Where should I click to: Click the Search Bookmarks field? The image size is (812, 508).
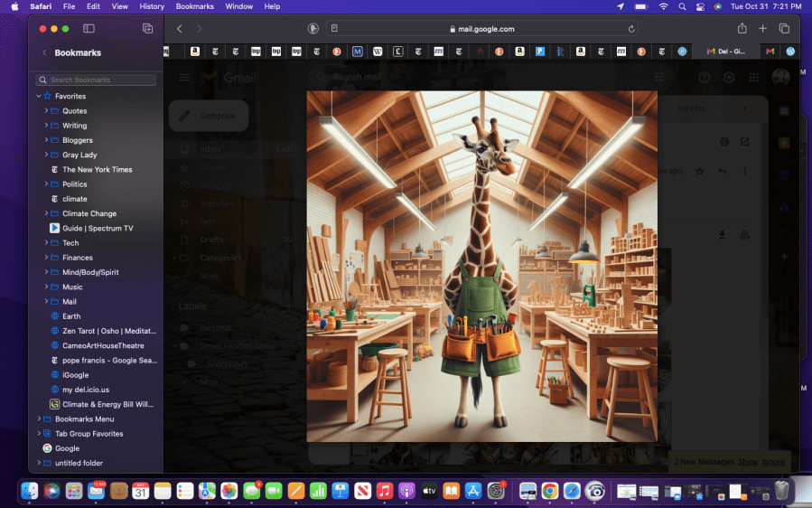coord(99,80)
